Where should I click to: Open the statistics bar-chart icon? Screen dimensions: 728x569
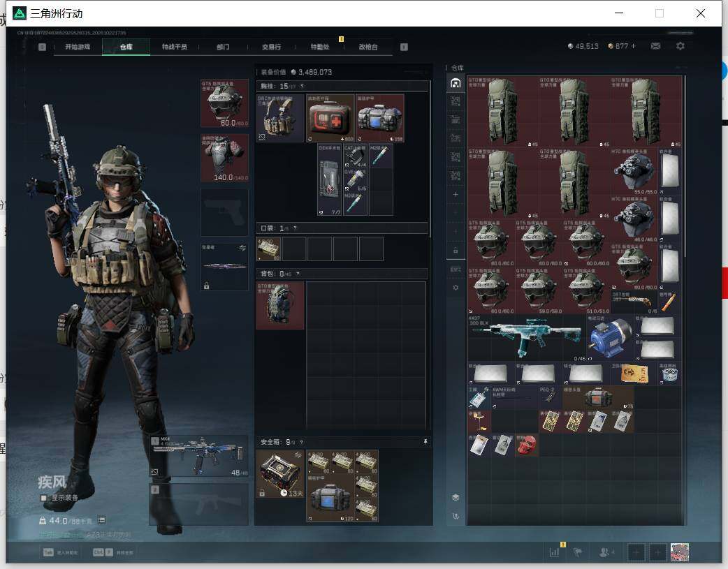point(554,552)
